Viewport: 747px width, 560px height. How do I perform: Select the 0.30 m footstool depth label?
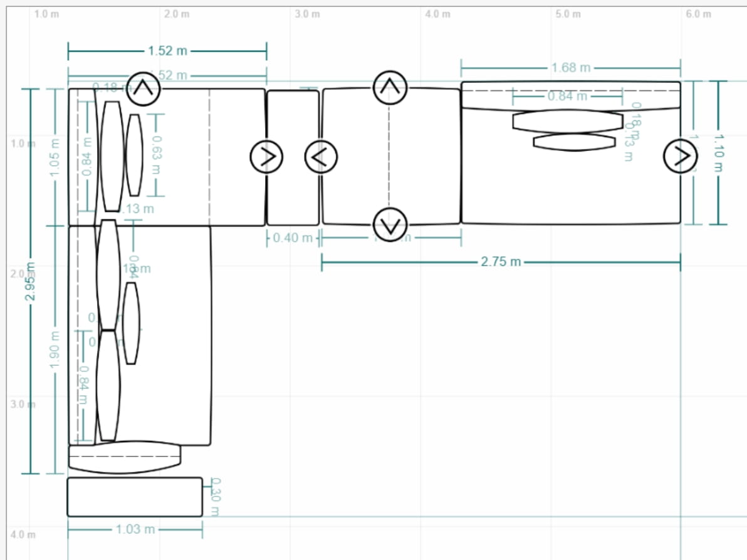coord(216,497)
